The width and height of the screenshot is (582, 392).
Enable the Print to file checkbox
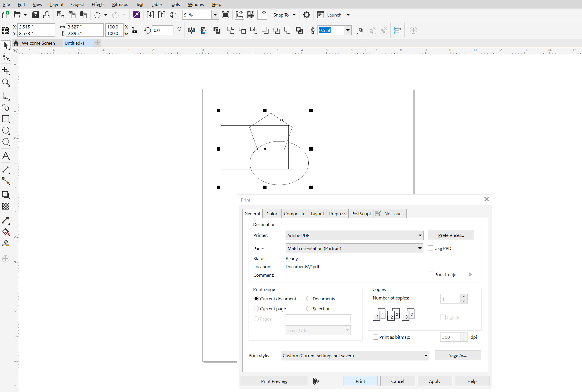pos(431,274)
